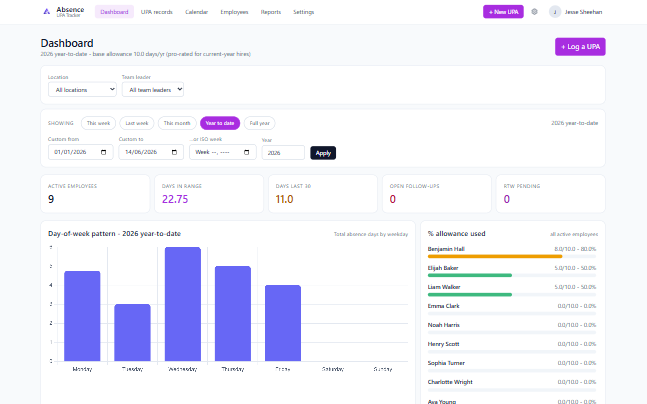Viewport: 647px width, 404px height.
Task: Click the Monday bar in the chart
Action: point(82,316)
